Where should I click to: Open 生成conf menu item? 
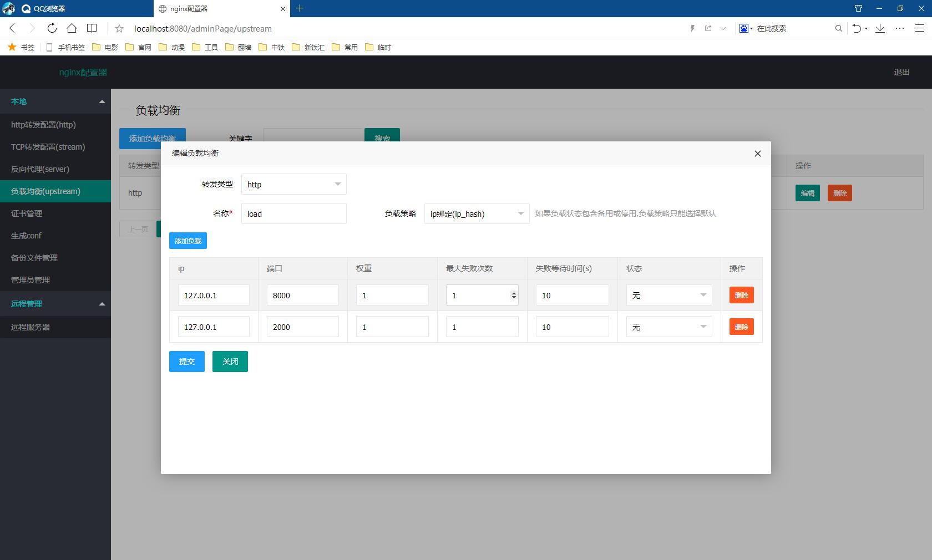tap(55, 236)
